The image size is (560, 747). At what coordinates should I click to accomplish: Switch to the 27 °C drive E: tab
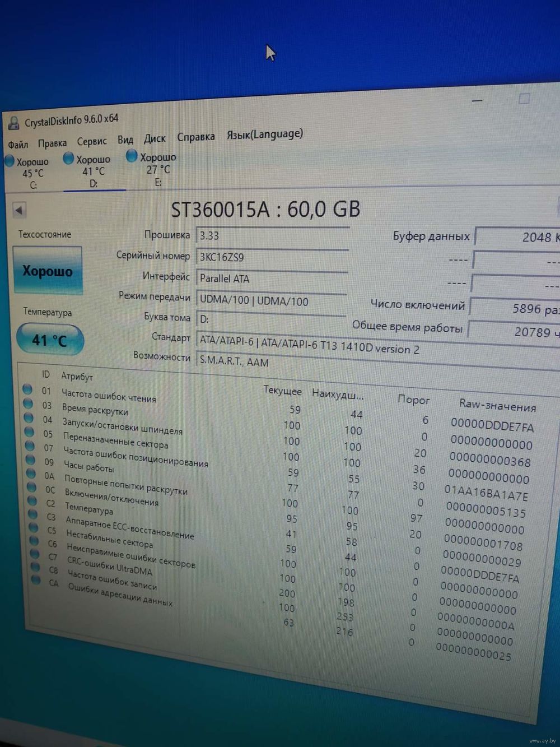coord(158,169)
